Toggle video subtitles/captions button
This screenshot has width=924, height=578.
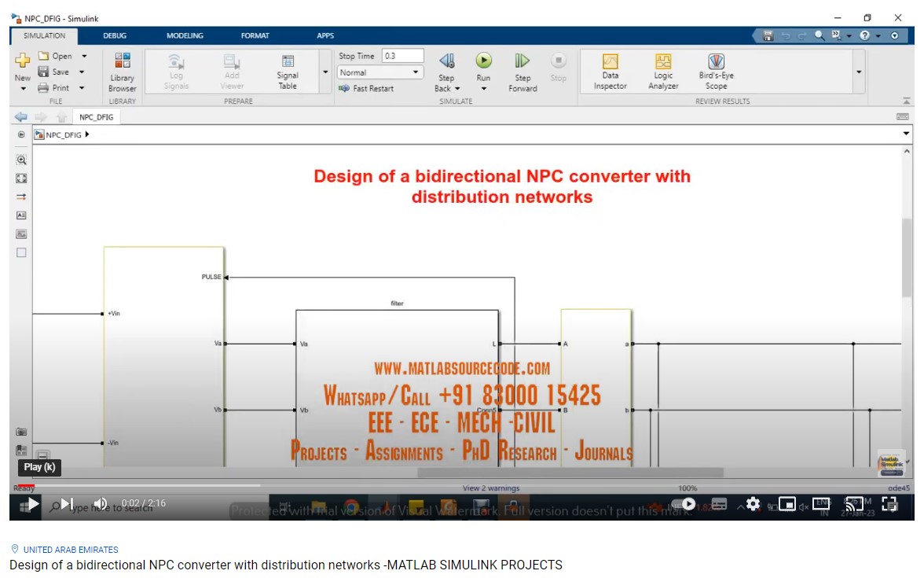coord(719,504)
